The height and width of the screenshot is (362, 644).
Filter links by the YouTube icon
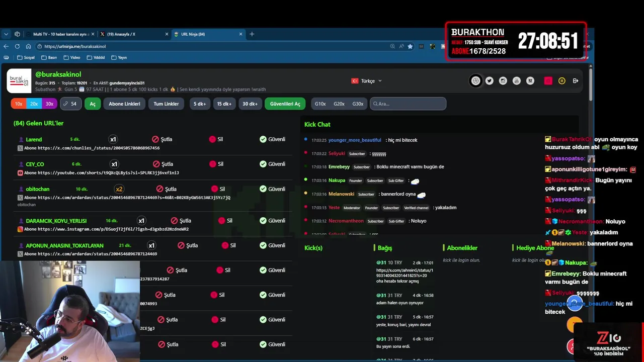coord(516,80)
